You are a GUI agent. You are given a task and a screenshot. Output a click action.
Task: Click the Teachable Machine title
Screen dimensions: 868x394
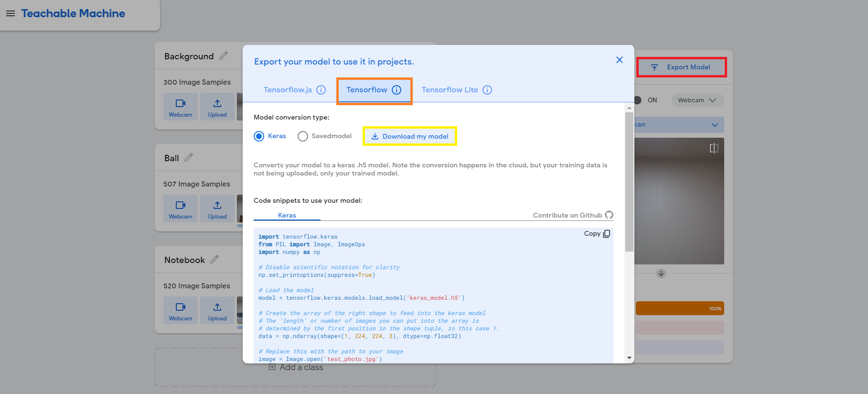(x=73, y=13)
